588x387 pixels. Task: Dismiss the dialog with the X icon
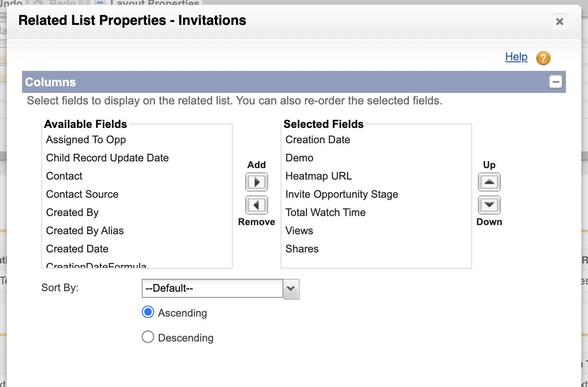(559, 22)
